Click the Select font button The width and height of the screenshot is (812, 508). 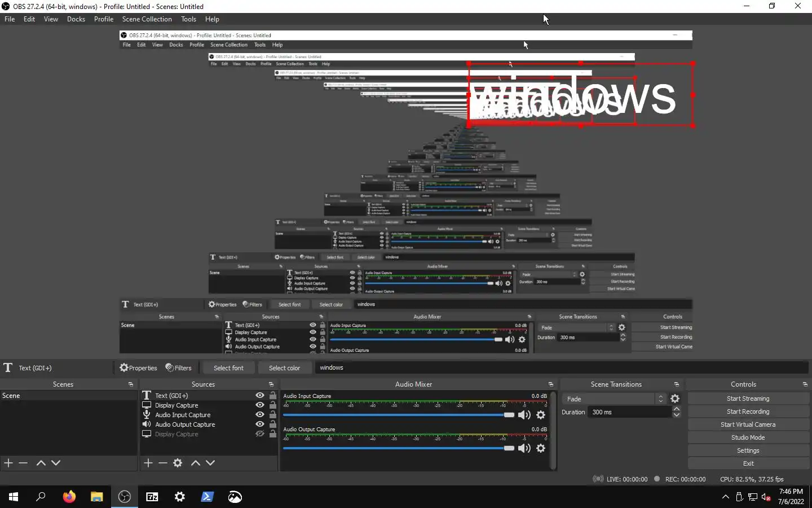pyautogui.click(x=228, y=367)
